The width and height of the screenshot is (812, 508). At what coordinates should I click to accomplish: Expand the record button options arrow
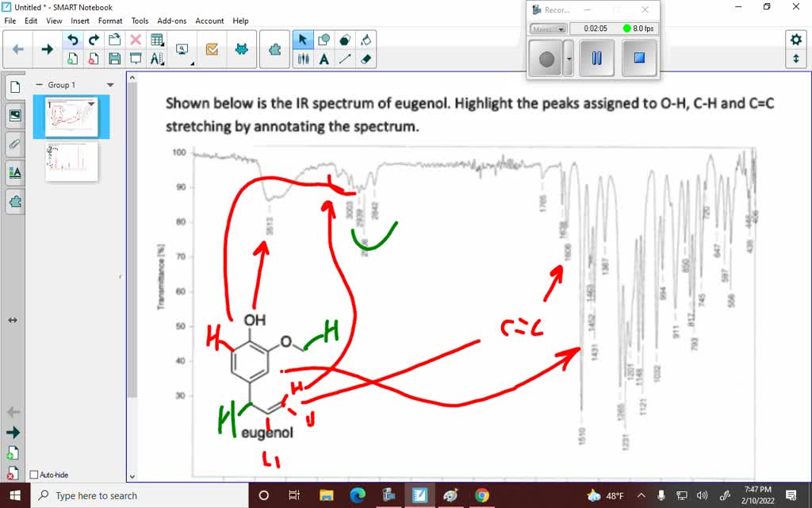click(569, 57)
